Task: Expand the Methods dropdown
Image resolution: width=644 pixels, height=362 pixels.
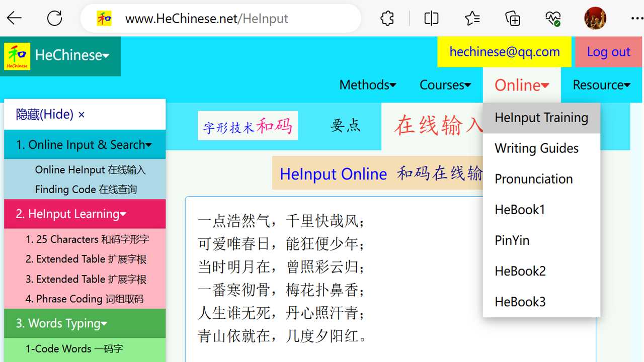Action: click(368, 84)
